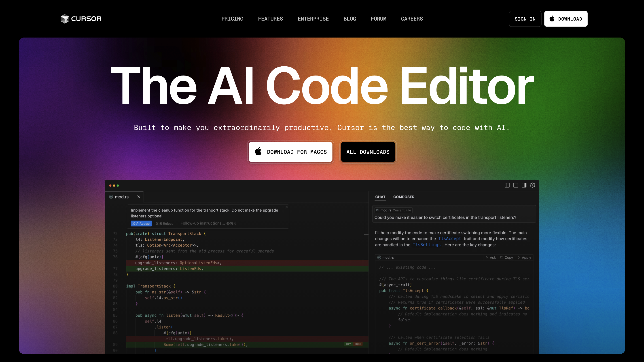Switch to the COMPOSER tab
The height and width of the screenshot is (362, 644).
pos(404,197)
